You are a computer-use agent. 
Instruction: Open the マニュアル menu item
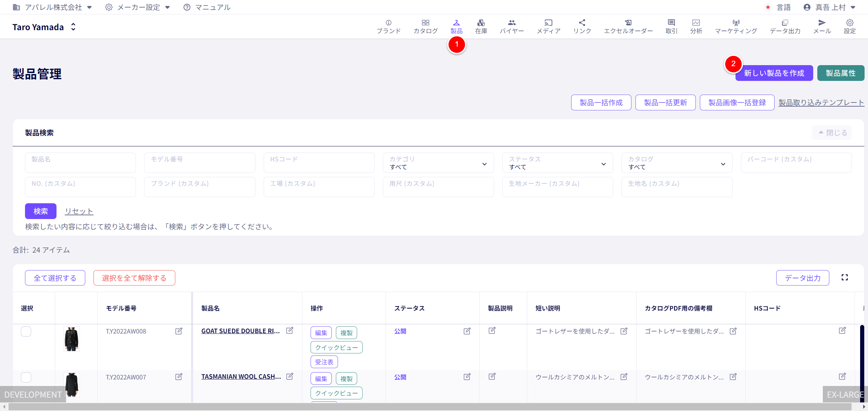[207, 7]
